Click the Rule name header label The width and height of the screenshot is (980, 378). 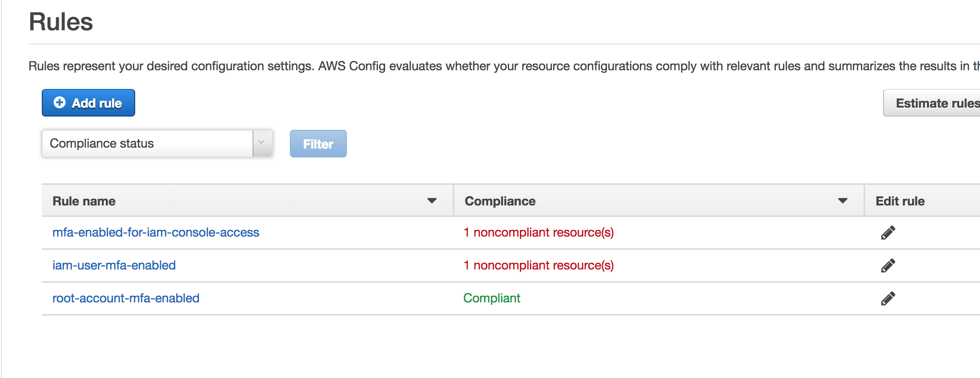point(84,201)
